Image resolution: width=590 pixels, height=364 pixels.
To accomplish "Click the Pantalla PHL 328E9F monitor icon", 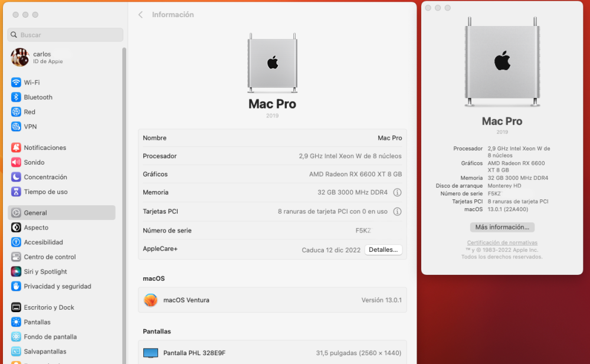I will [150, 353].
